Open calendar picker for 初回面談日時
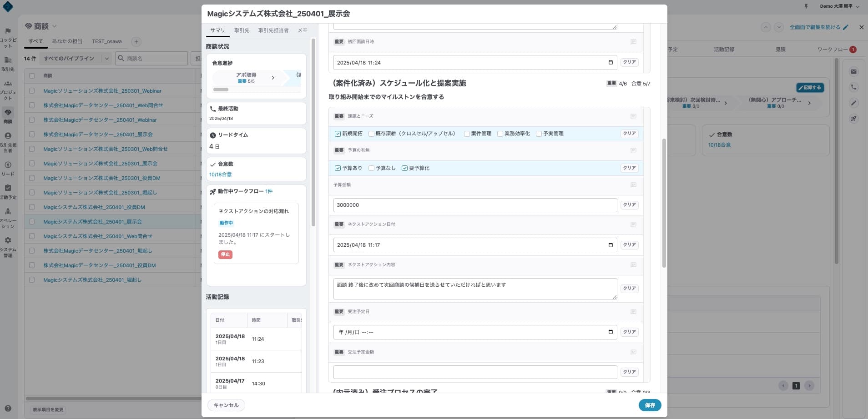 click(x=611, y=63)
